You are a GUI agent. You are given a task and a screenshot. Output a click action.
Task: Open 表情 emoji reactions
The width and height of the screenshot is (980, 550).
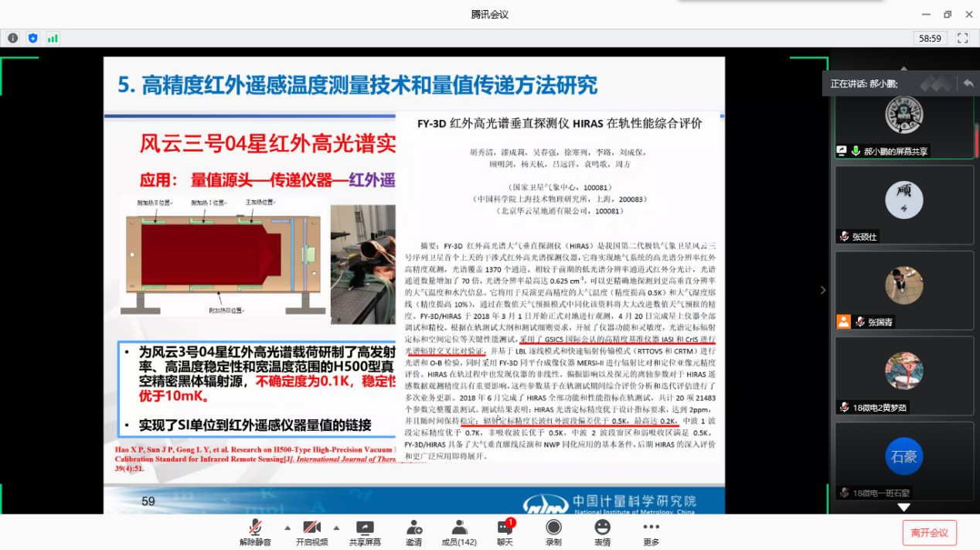[x=602, y=531]
